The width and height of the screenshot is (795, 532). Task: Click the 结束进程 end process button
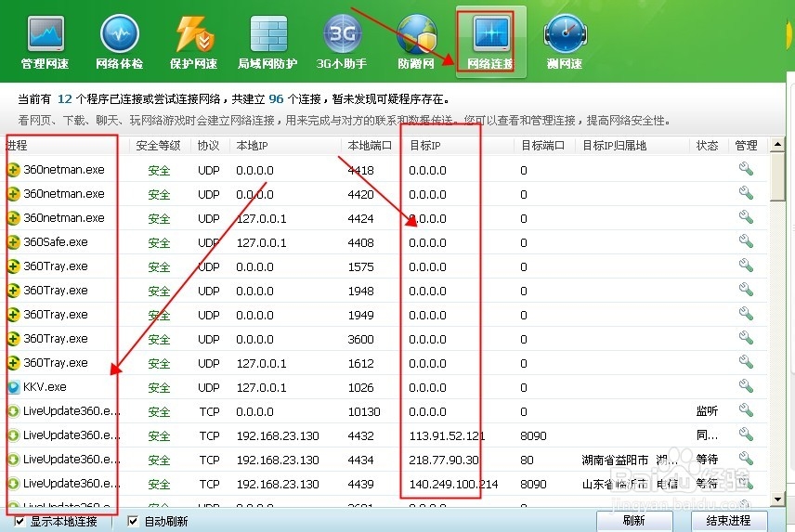(728, 521)
